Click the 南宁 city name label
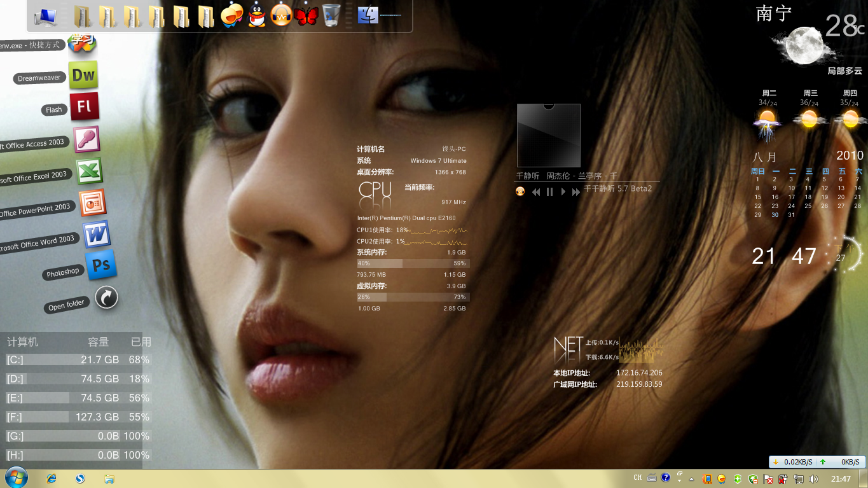Screen dimensions: 868x488 [x=773, y=13]
